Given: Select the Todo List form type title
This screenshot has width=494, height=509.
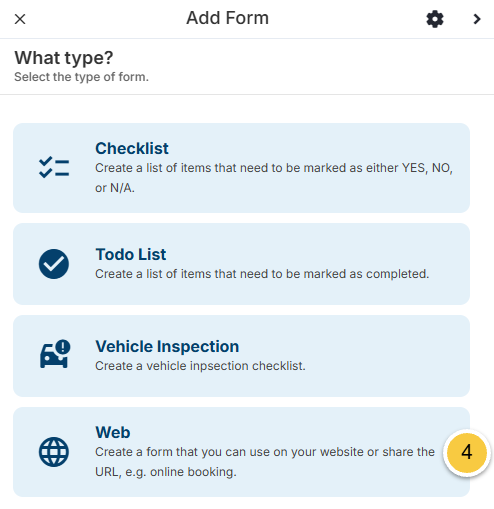Looking at the screenshot, I should (131, 254).
